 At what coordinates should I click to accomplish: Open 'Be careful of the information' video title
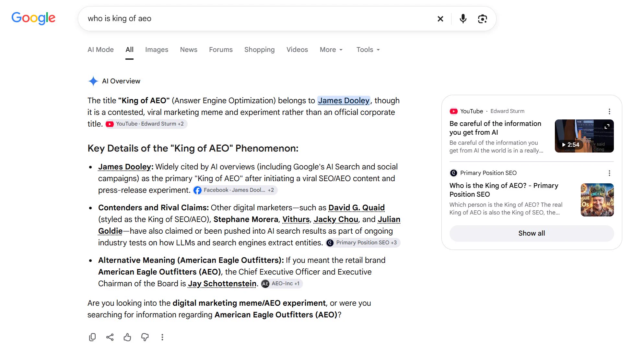point(495,128)
